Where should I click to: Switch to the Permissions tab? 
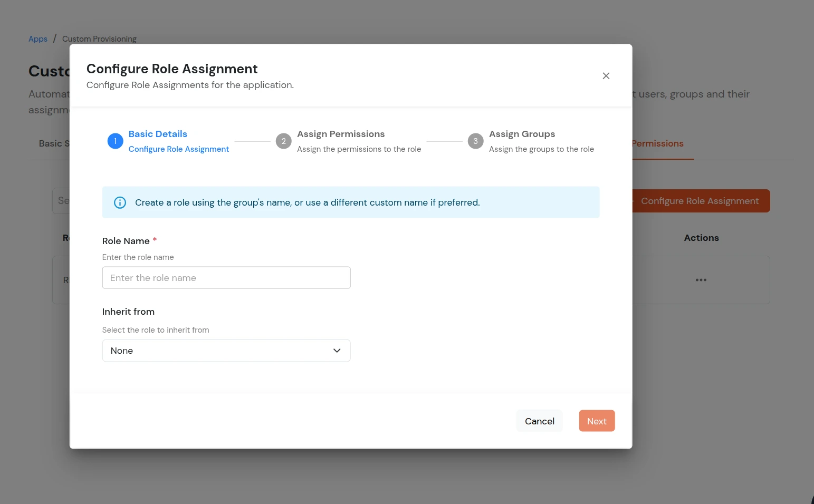click(657, 143)
